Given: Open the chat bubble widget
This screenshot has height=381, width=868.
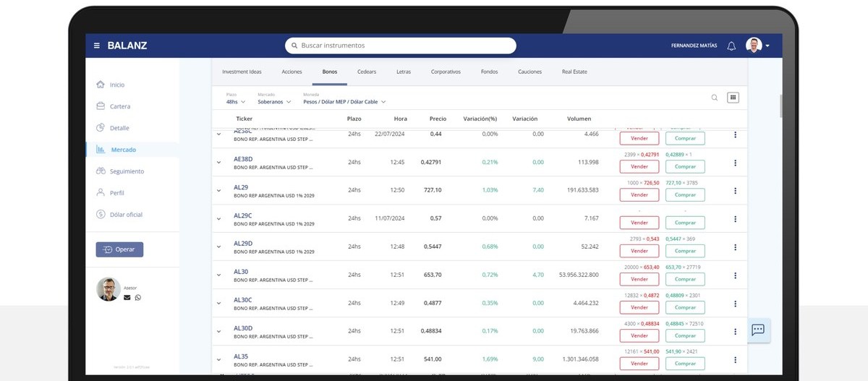Looking at the screenshot, I should pyautogui.click(x=758, y=330).
